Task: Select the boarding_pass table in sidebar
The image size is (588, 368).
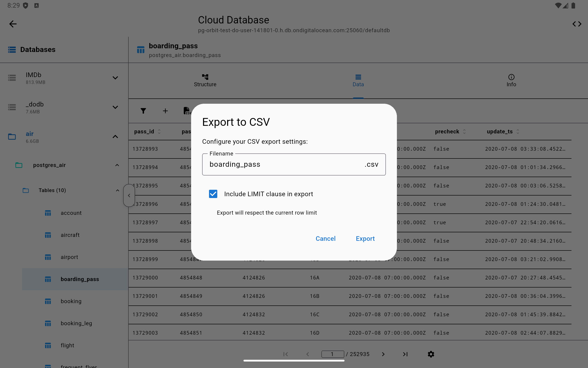Action: click(75, 279)
